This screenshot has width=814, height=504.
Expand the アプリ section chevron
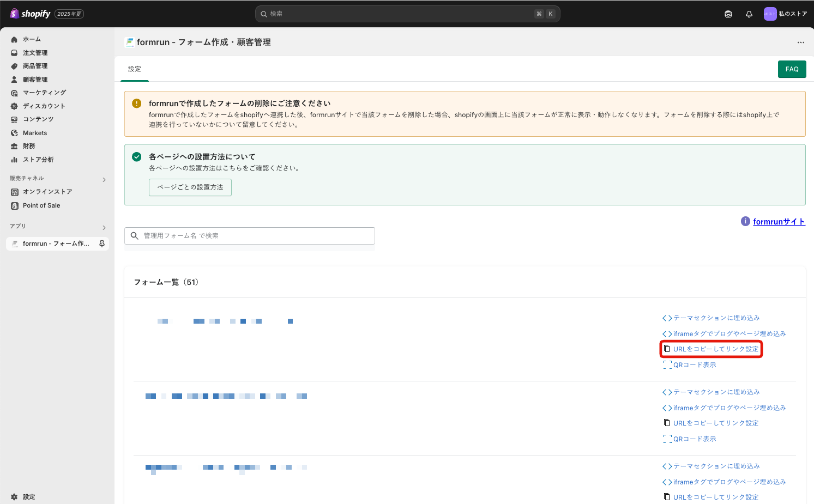tap(104, 227)
